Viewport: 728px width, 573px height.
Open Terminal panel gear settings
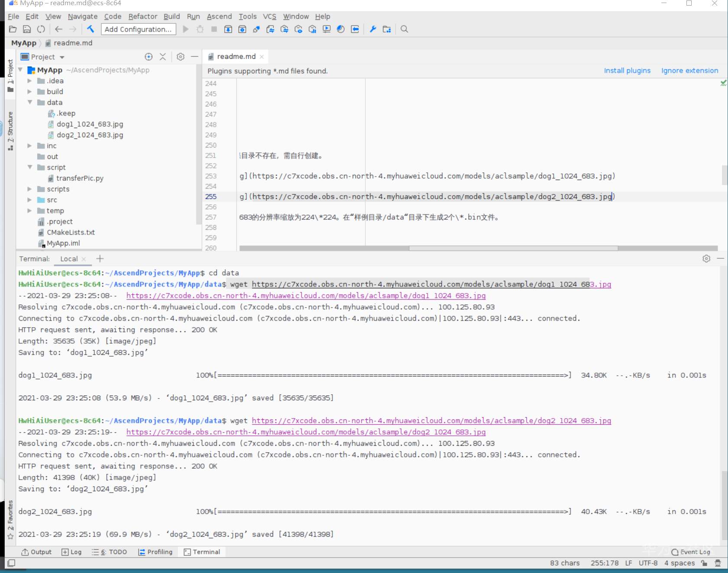pos(706,258)
